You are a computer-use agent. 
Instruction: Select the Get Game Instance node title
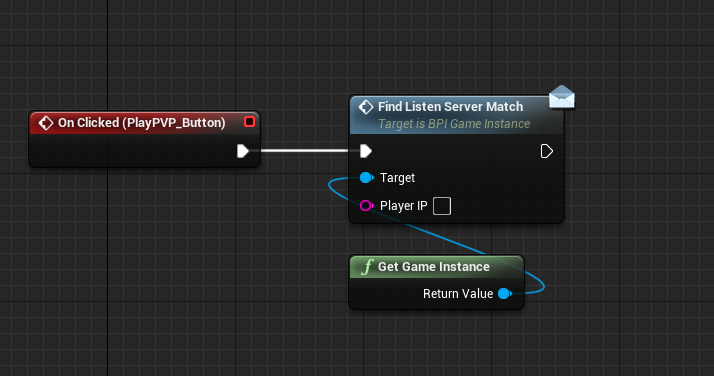[434, 267]
